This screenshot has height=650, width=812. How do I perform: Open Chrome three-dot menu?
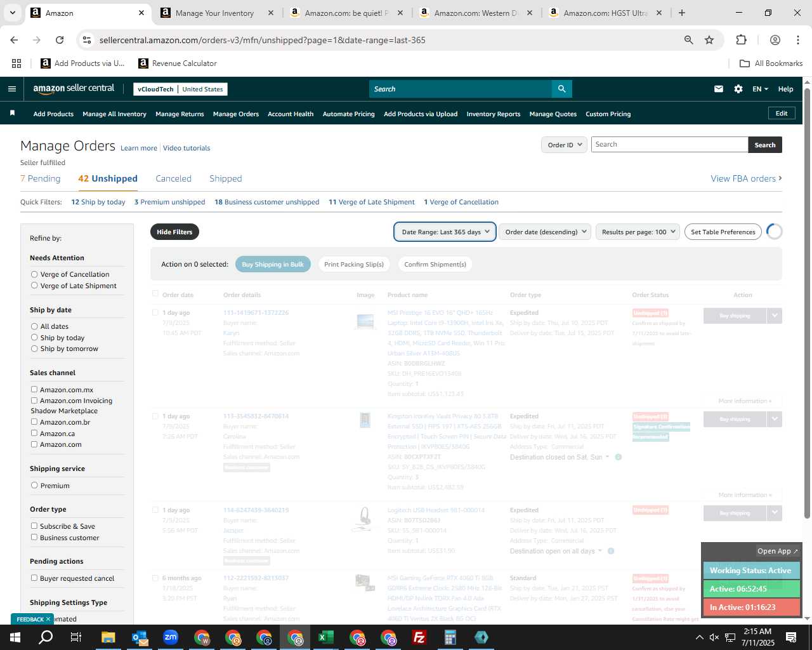pyautogui.click(x=797, y=40)
